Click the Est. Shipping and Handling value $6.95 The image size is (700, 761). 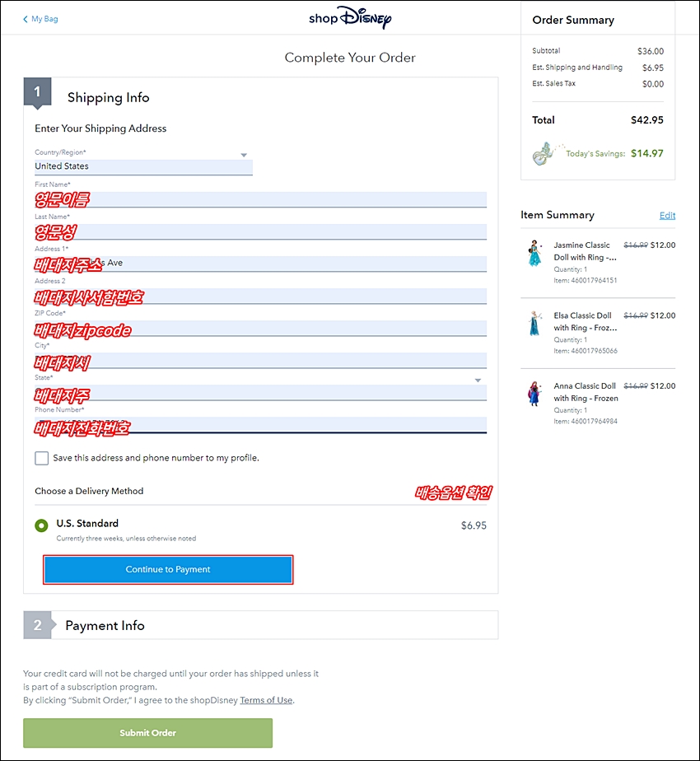[653, 68]
